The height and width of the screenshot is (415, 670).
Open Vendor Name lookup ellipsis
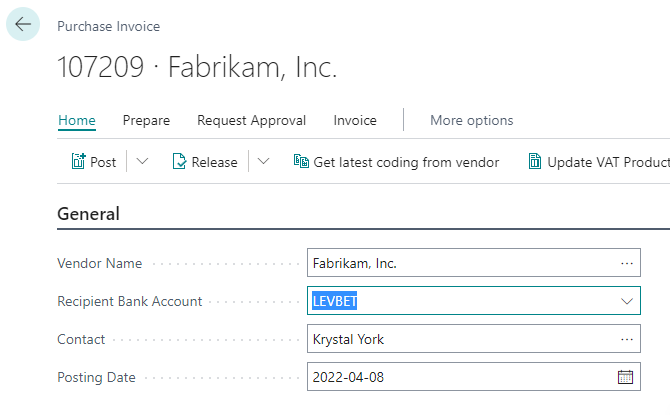point(627,263)
